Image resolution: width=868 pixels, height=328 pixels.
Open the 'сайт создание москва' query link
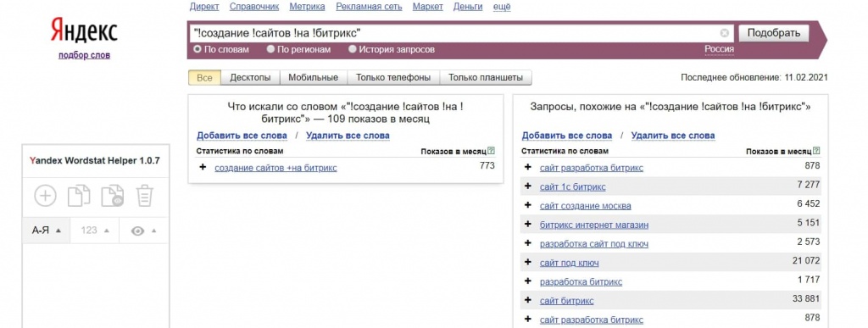[x=585, y=206]
